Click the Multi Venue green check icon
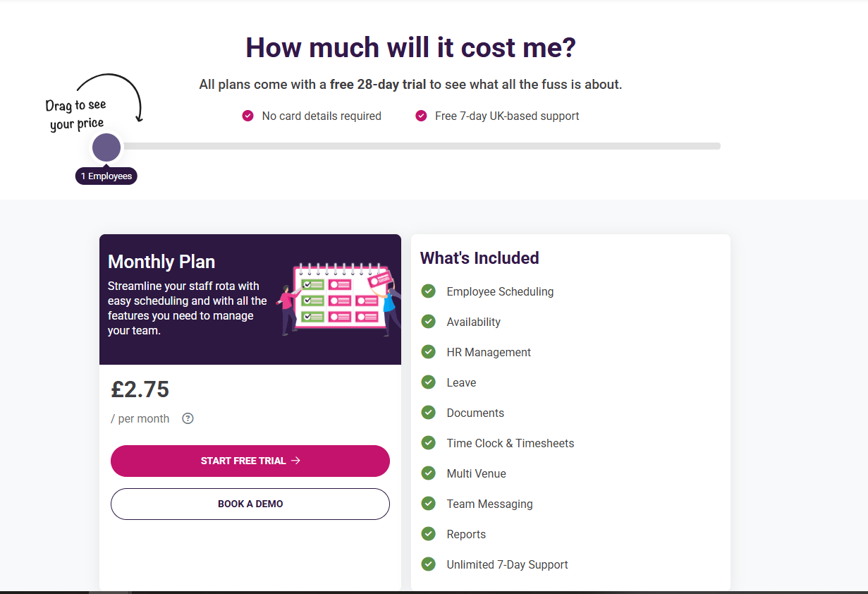Image resolution: width=868 pixels, height=594 pixels. (x=428, y=473)
